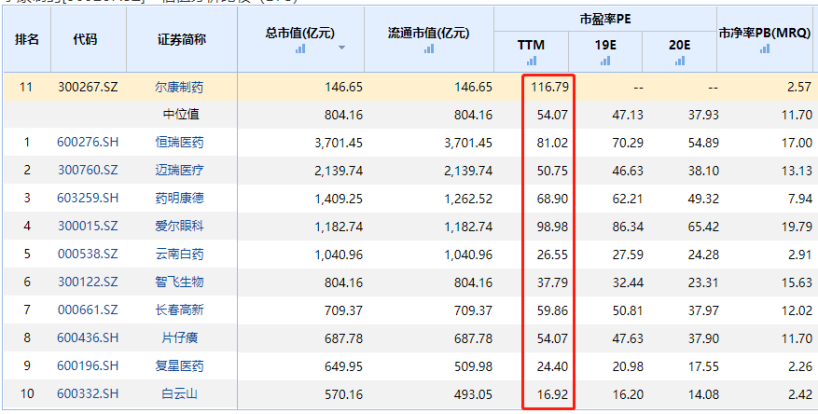Click security name 片仔癀
The width and height of the screenshot is (818, 414).
[179, 338]
